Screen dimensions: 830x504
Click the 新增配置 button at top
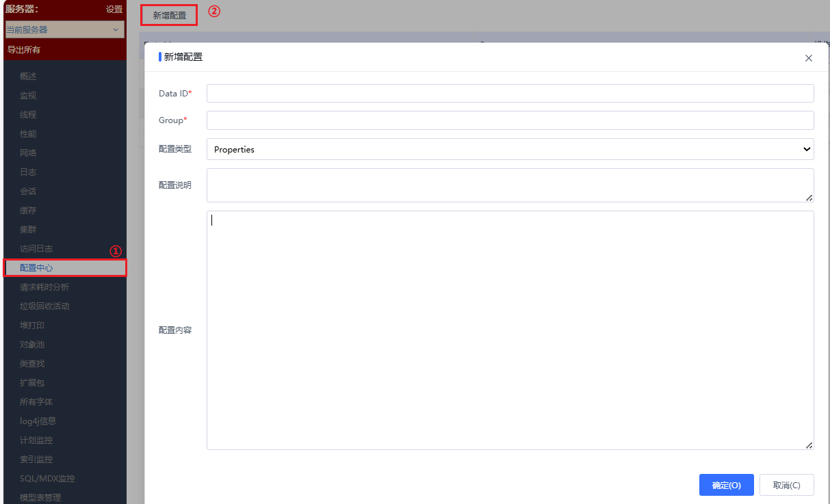pyautogui.click(x=170, y=14)
